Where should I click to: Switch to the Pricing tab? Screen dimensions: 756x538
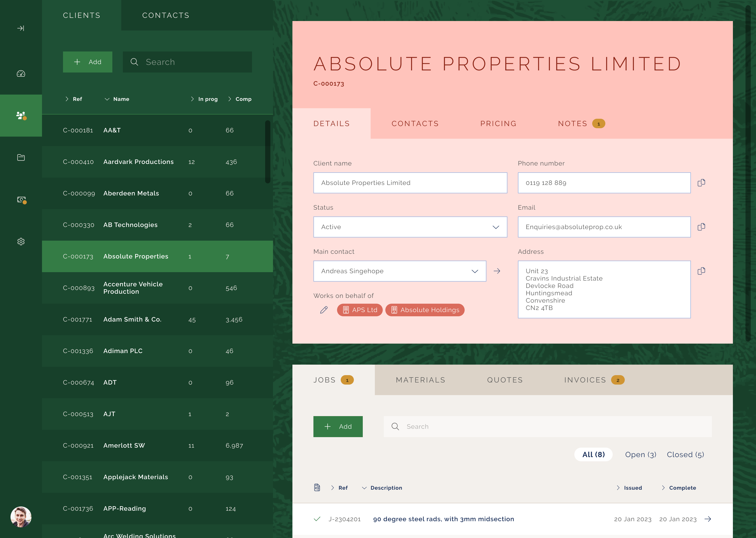point(498,123)
